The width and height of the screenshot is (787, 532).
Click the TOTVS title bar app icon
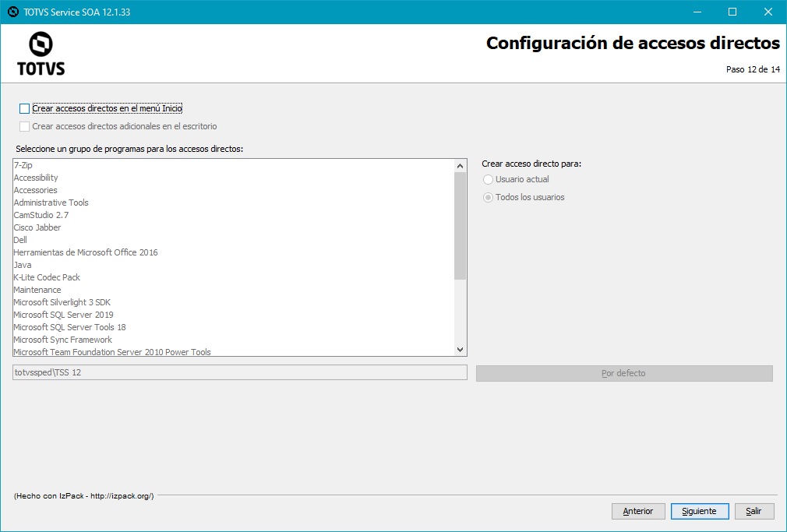click(13, 12)
